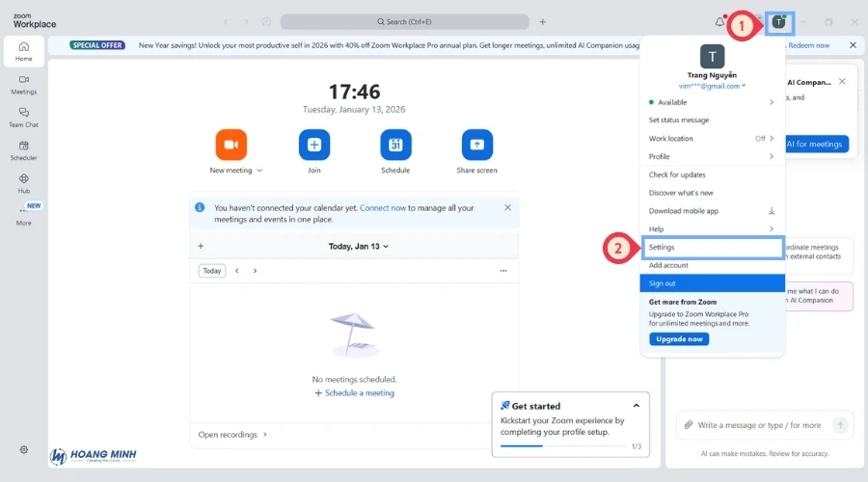
Task: Click the Upgrade now button
Action: pos(679,339)
